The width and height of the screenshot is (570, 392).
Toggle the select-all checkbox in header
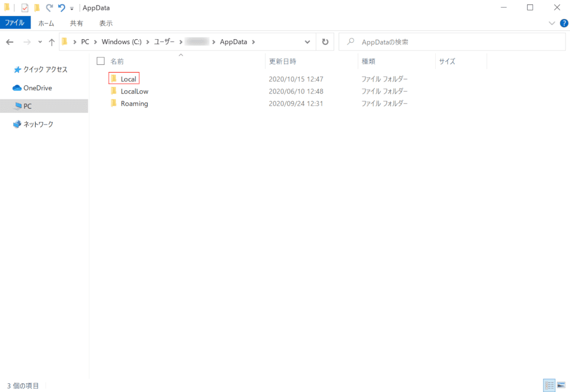pyautogui.click(x=100, y=61)
